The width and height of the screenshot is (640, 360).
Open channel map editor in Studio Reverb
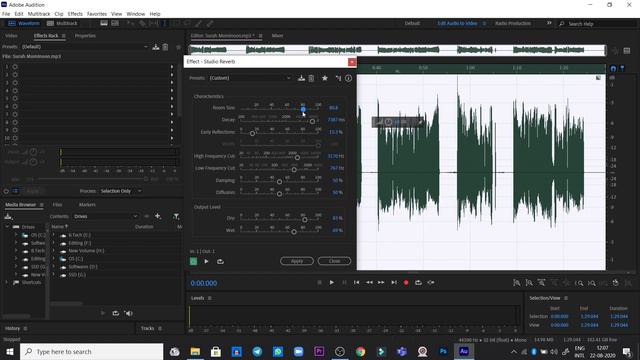pyautogui.click(x=338, y=78)
